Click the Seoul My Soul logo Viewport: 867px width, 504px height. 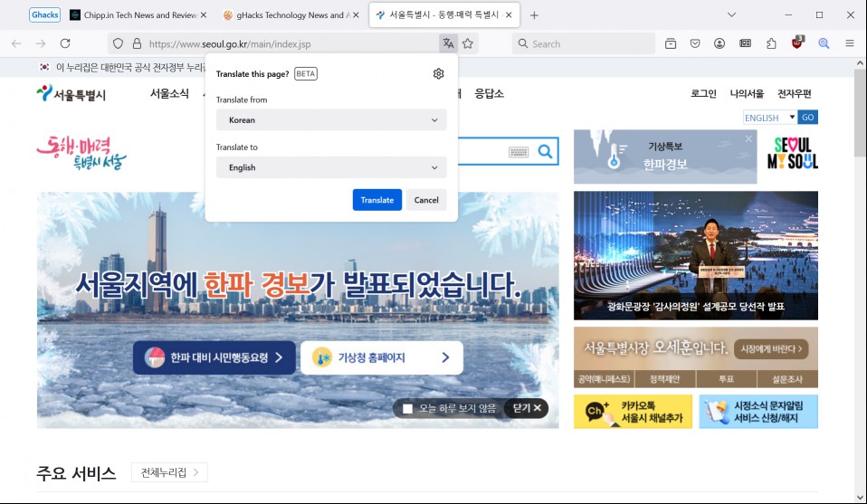tap(793, 153)
